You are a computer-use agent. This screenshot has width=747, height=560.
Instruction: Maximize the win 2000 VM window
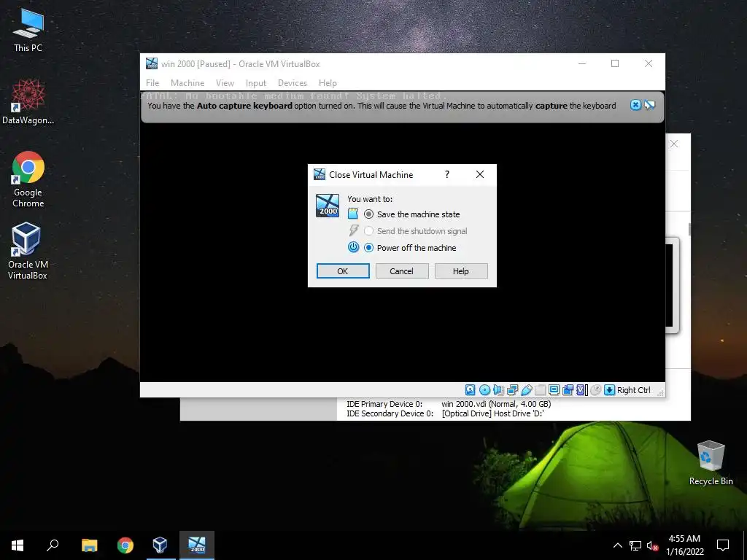click(615, 63)
